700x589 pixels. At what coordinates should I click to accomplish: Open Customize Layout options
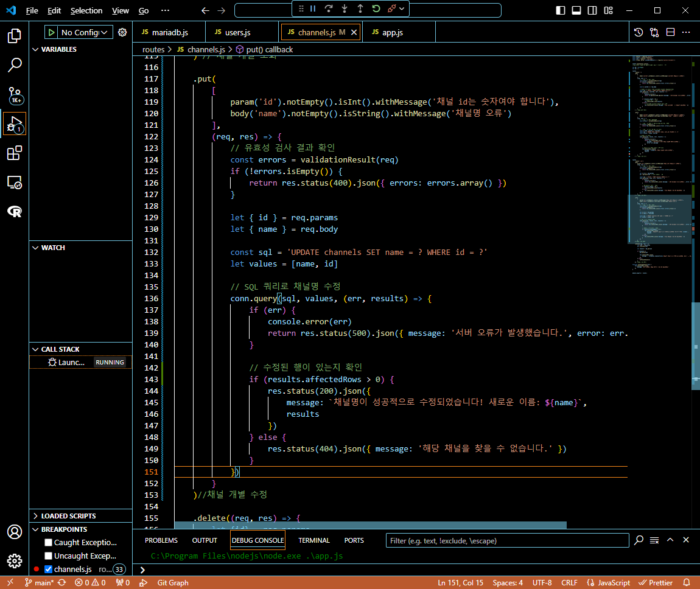click(x=608, y=10)
